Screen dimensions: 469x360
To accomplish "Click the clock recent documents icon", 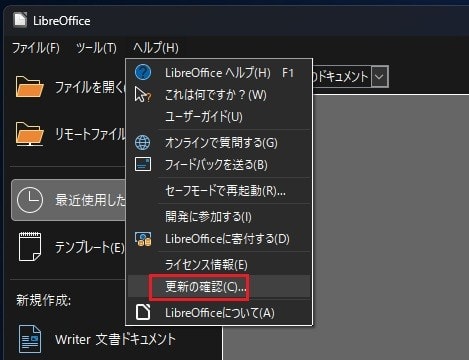I will click(30, 200).
